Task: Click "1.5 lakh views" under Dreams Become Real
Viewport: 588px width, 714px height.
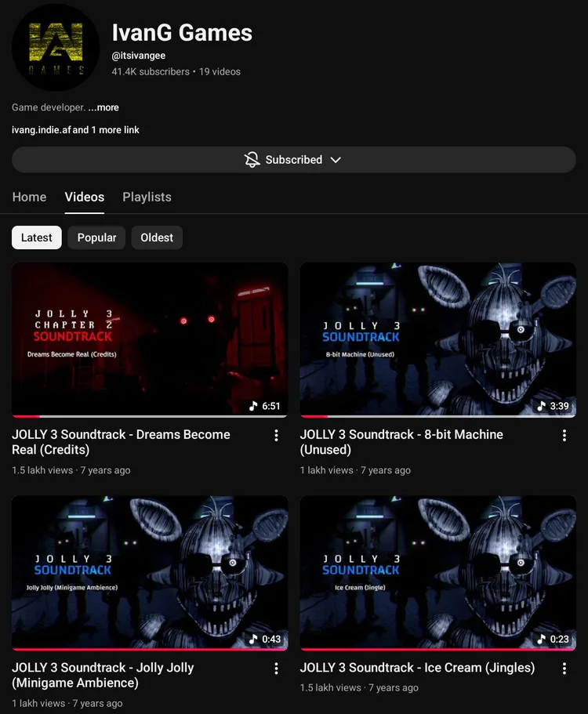Action: 42,470
